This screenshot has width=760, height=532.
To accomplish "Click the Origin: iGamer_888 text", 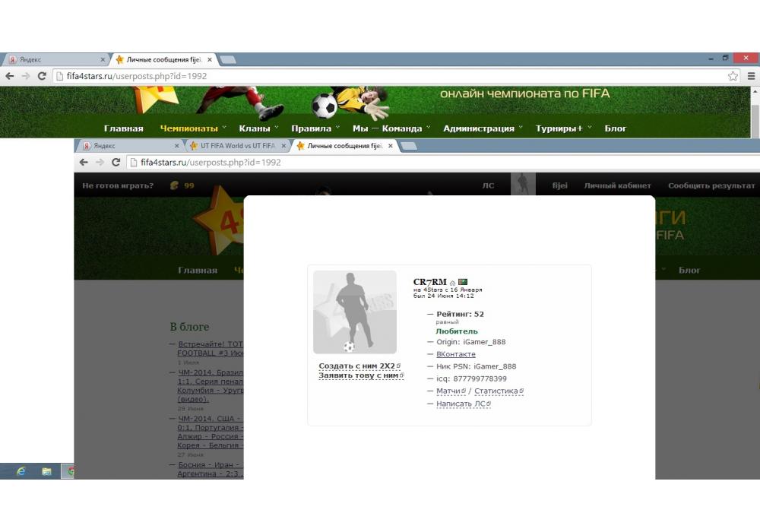I will click(x=470, y=342).
